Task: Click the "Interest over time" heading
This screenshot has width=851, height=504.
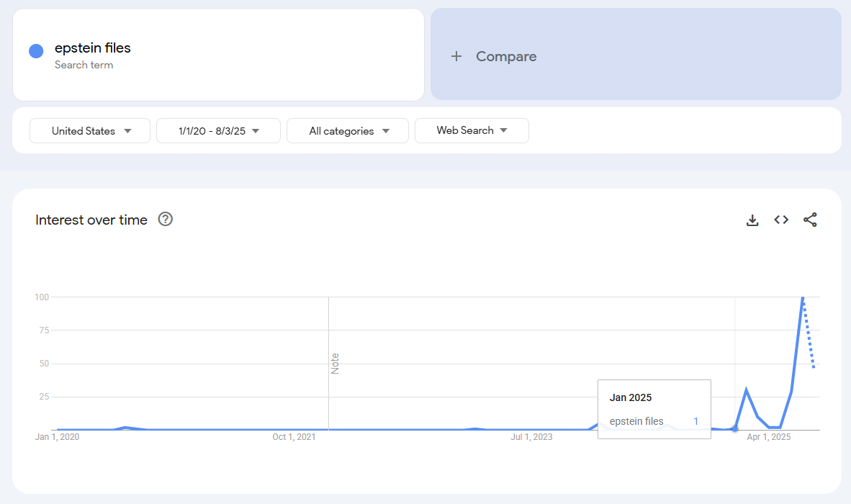Action: 91,220
